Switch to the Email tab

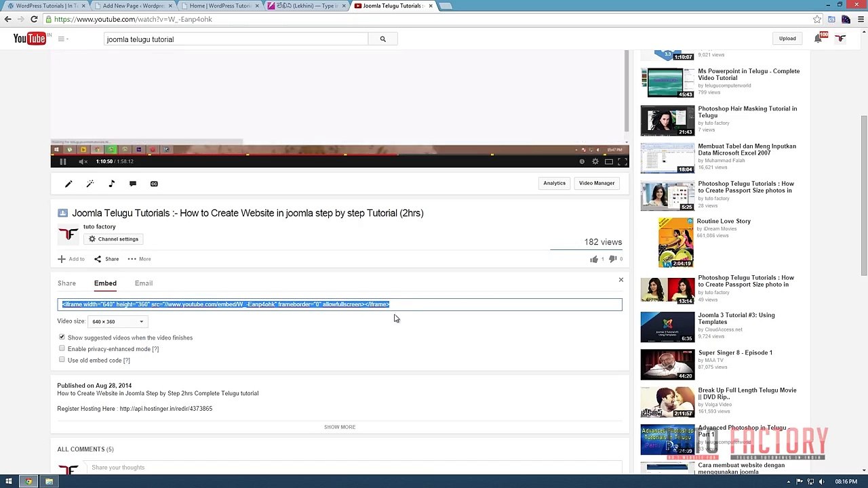pyautogui.click(x=144, y=283)
